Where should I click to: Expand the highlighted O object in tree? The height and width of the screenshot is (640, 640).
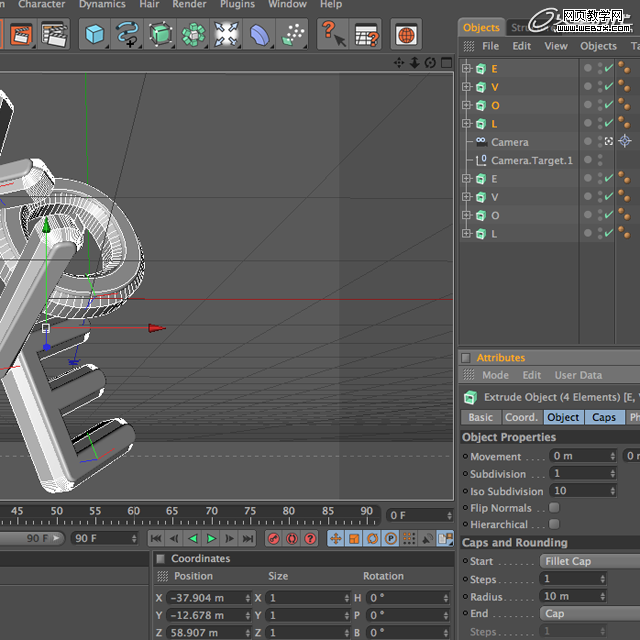(x=467, y=105)
